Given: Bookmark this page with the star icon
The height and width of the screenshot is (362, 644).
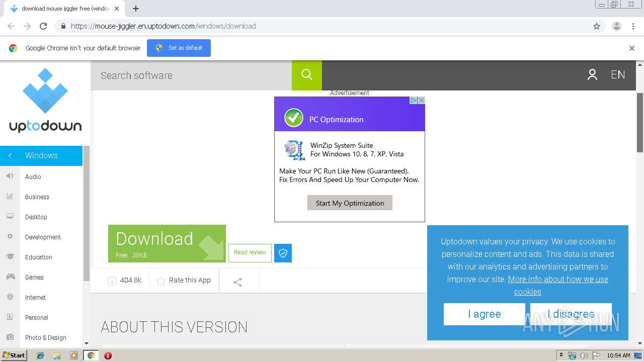Looking at the screenshot, I should [x=597, y=26].
